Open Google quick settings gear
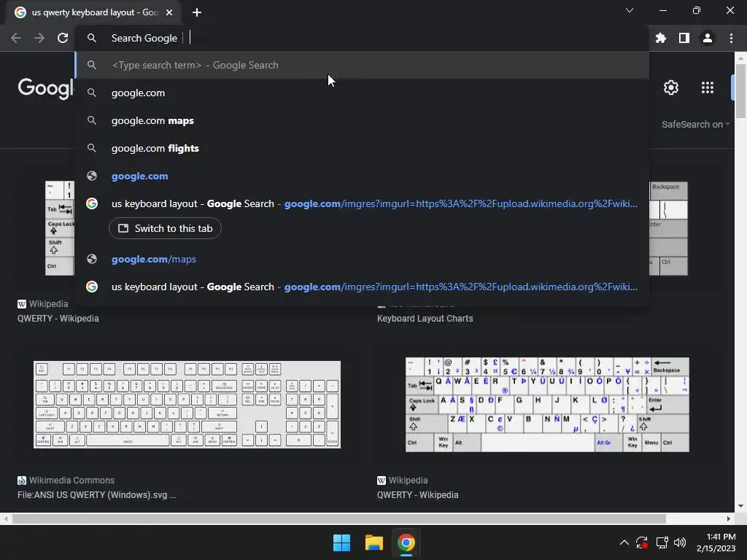Image resolution: width=747 pixels, height=560 pixels. tap(671, 87)
